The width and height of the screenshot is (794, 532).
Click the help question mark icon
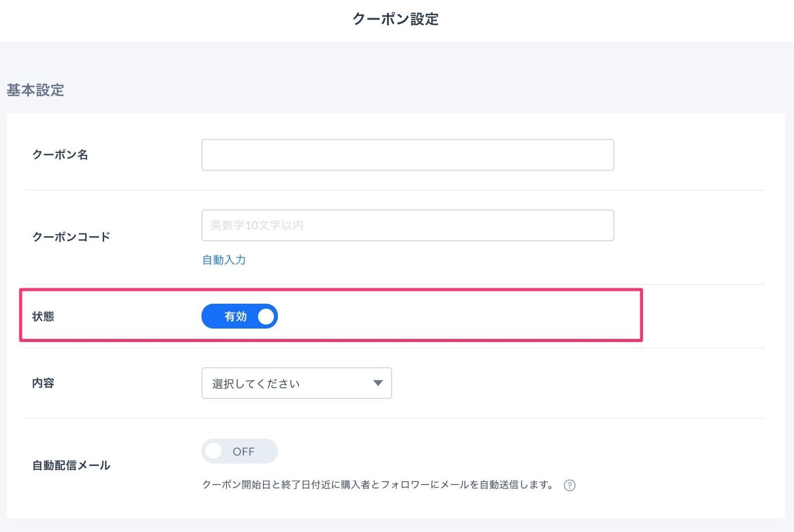click(x=570, y=485)
